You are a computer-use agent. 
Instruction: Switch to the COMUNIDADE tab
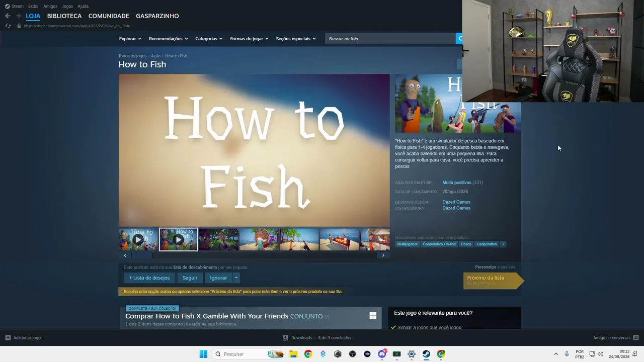tap(109, 16)
